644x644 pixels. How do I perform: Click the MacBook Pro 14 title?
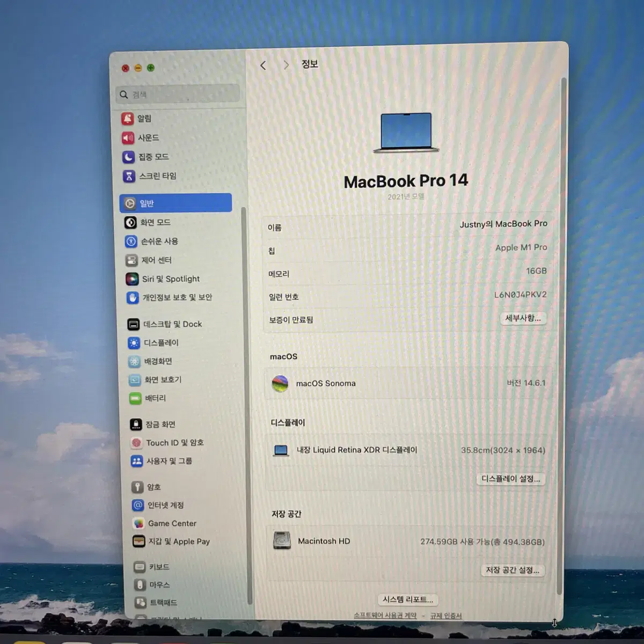tap(406, 181)
